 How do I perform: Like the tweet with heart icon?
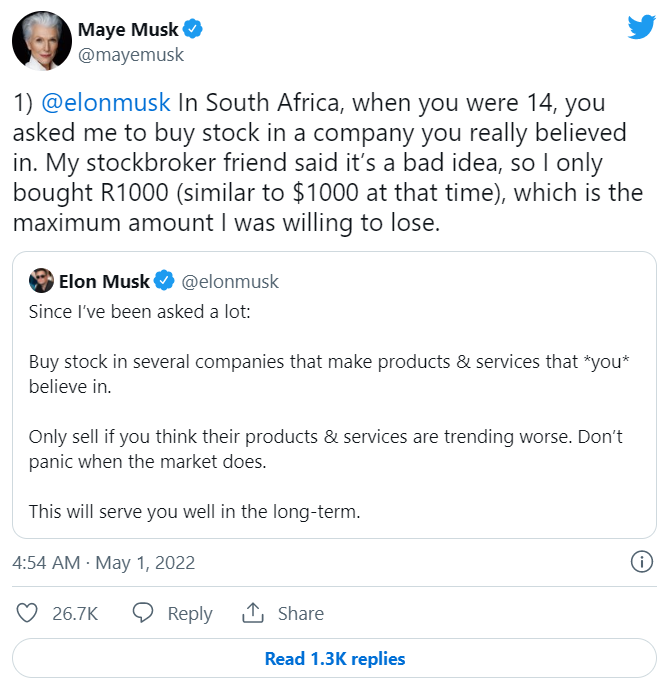[x=28, y=613]
